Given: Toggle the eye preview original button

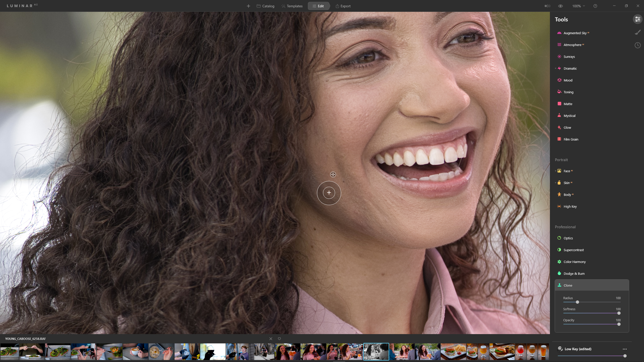Looking at the screenshot, I should (560, 6).
